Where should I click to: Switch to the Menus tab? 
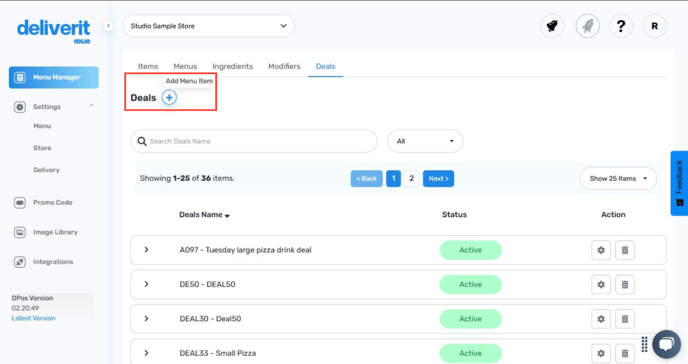click(185, 66)
